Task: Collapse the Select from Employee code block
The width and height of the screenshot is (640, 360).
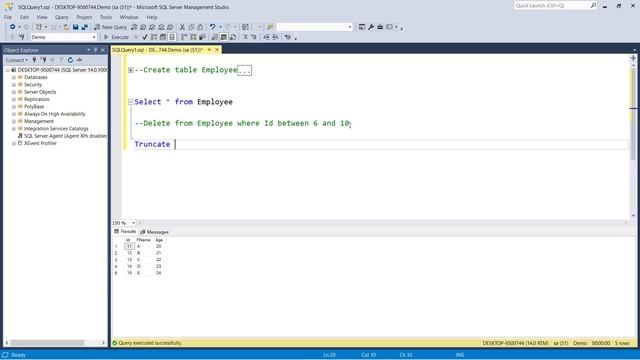Action: click(x=131, y=102)
